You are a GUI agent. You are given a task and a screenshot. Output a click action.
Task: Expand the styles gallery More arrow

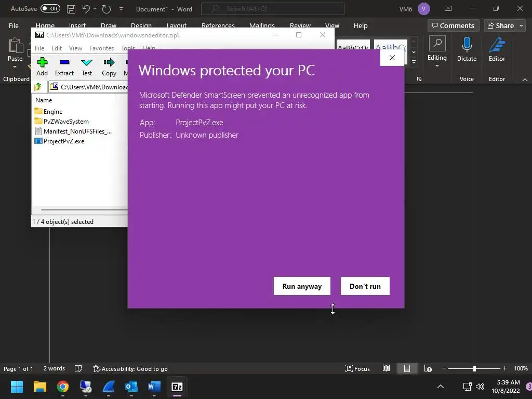click(x=414, y=62)
